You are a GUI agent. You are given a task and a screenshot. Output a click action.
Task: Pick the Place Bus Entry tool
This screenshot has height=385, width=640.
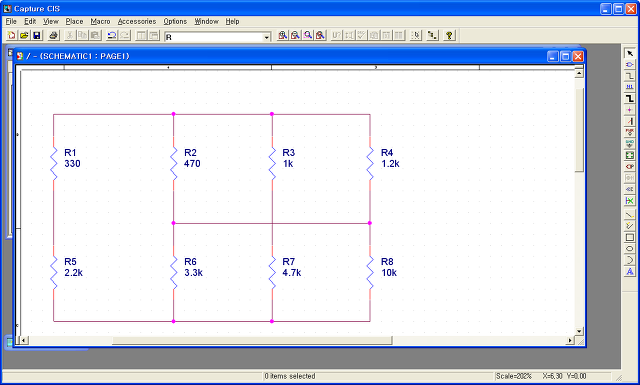point(630,121)
